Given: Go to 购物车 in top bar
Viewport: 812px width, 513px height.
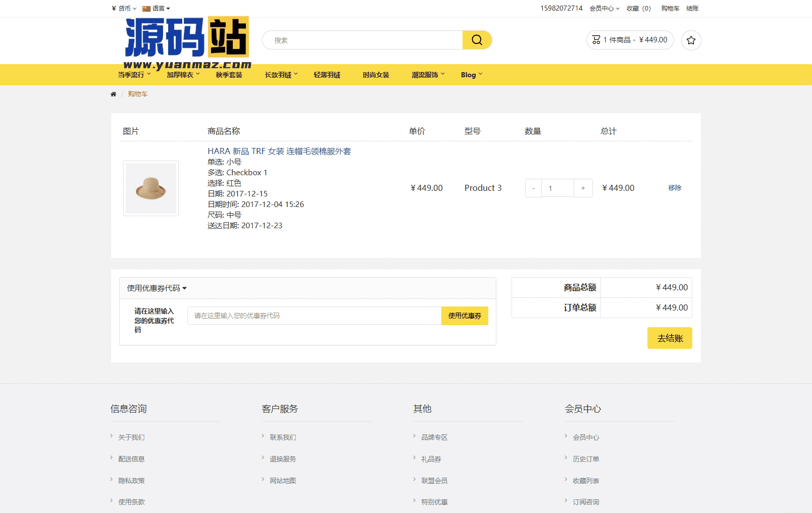Looking at the screenshot, I should click(x=670, y=9).
